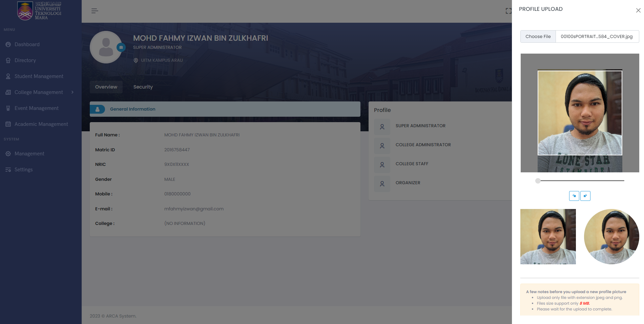Image resolution: width=644 pixels, height=324 pixels.
Task: Close the Profile Upload panel
Action: (638, 11)
